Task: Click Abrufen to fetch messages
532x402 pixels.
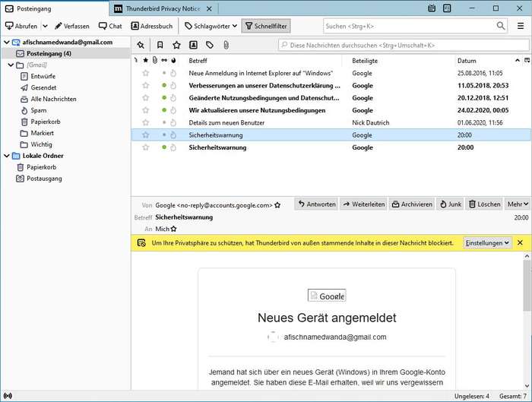Action: pyautogui.click(x=21, y=26)
